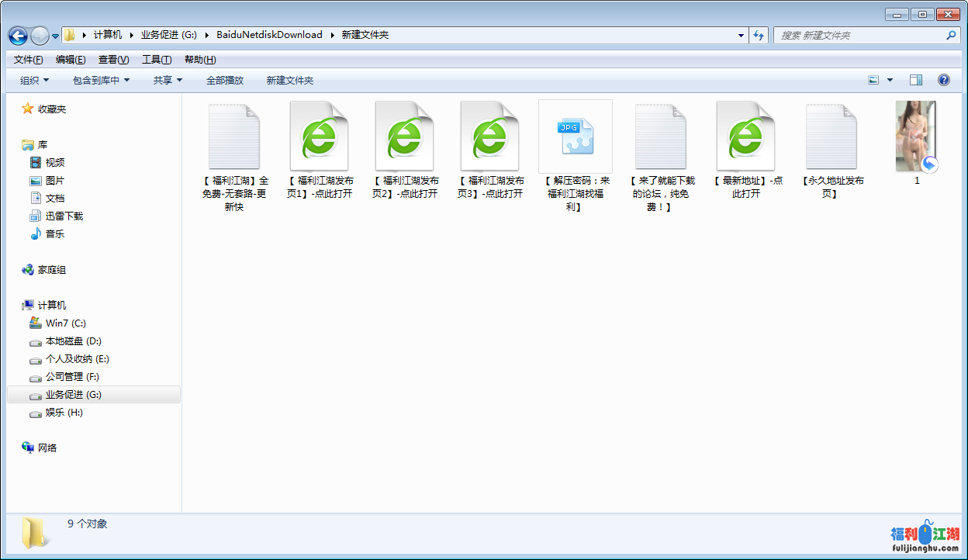Open the 查看(V) menu
968x560 pixels.
pyautogui.click(x=113, y=60)
